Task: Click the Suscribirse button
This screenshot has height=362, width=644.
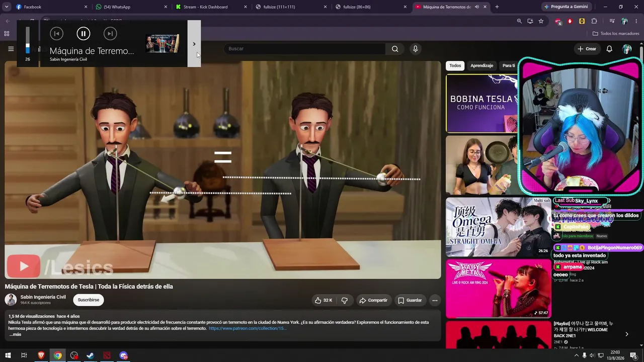Action: tap(89, 300)
